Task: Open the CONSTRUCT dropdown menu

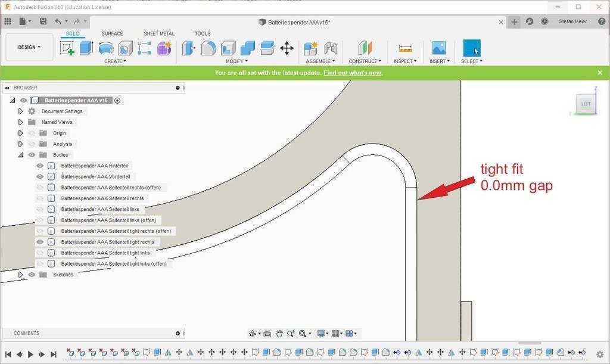Action: coord(365,61)
